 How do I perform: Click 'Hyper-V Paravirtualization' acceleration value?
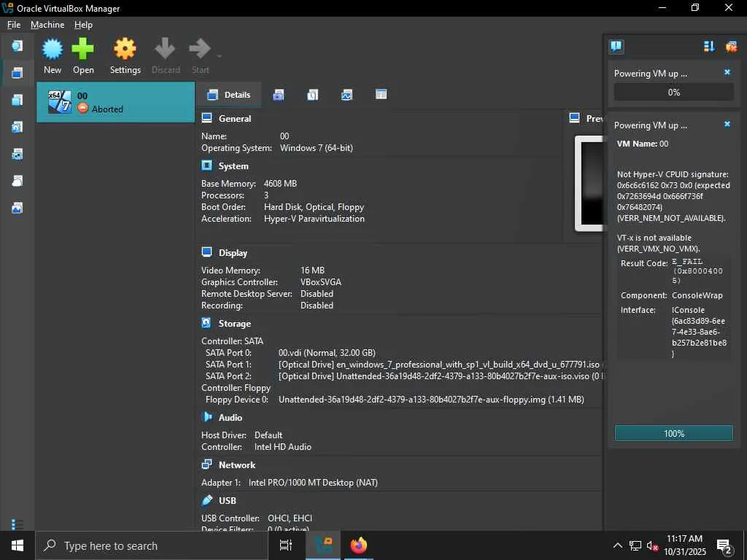[x=314, y=219]
